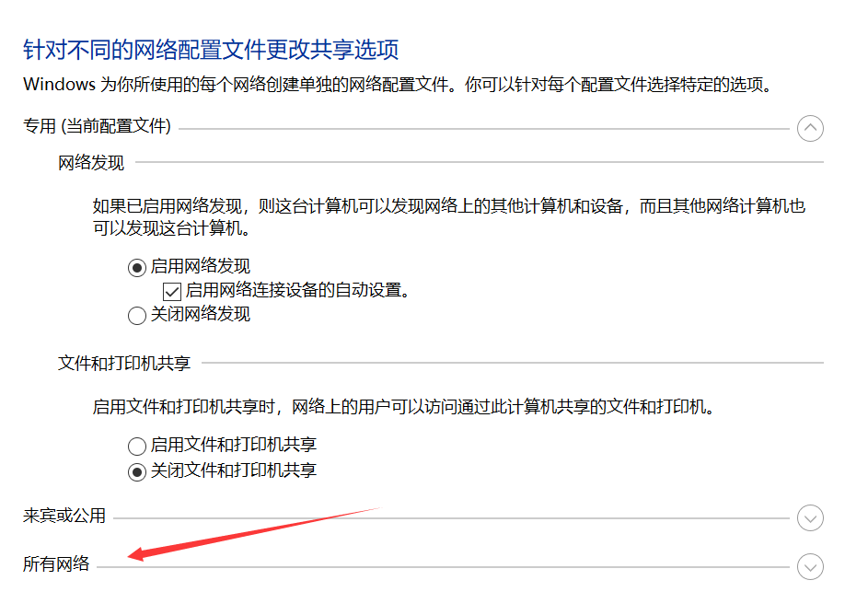Select 启用网络发现 radio button
Screen dimensions: 868x592
137,268
